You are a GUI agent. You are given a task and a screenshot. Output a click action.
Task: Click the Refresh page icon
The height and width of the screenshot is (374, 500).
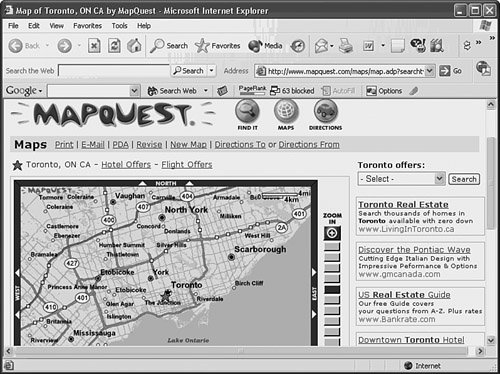(114, 46)
